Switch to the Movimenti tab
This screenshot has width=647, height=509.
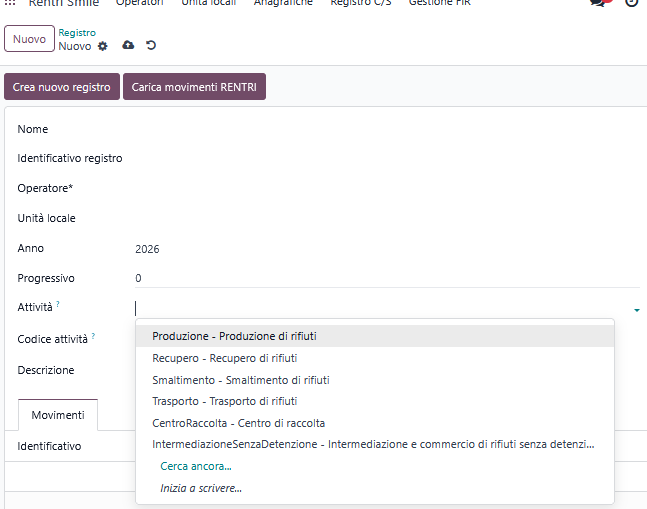pyautogui.click(x=58, y=415)
